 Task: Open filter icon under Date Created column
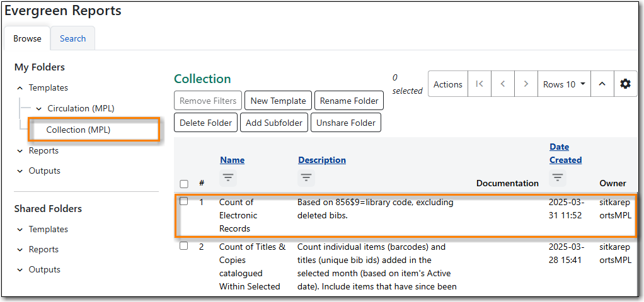click(x=558, y=178)
